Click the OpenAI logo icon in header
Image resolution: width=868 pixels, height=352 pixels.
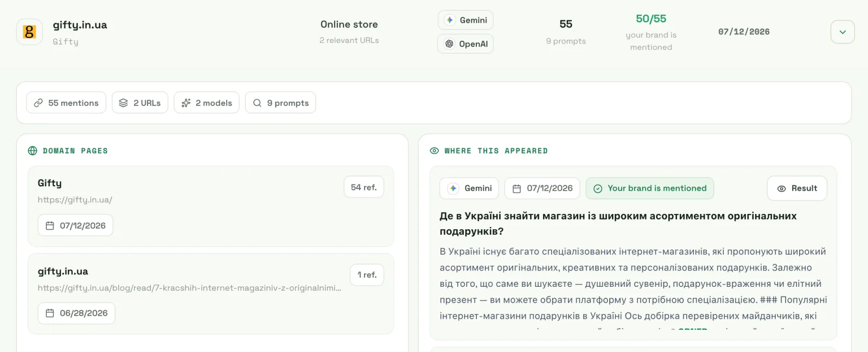[x=449, y=44]
